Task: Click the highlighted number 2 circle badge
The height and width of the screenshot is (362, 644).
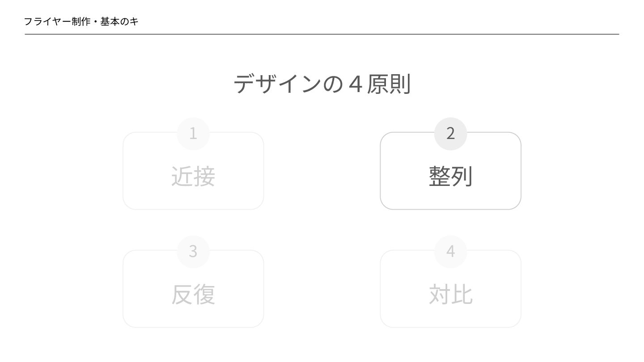Action: [x=450, y=133]
